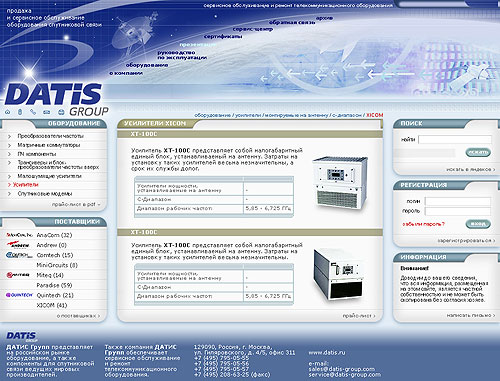Image resolution: width=500 pixels, height=381 pixels.
Task: Open the прайс-лист в pdf dropdown
Action: click(x=76, y=204)
